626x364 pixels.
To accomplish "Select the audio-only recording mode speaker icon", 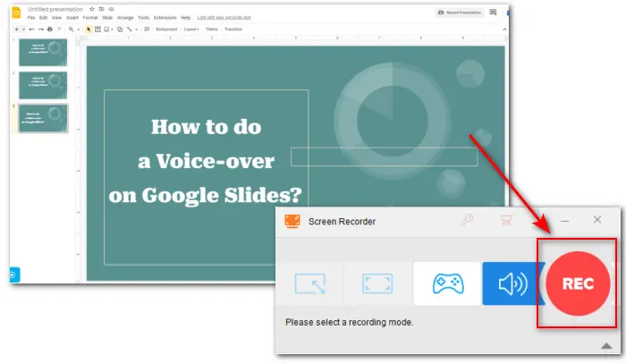I will (x=512, y=284).
